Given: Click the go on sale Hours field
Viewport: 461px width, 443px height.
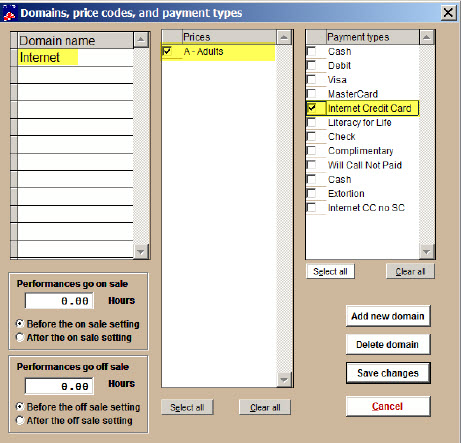Looking at the screenshot, I should point(59,301).
